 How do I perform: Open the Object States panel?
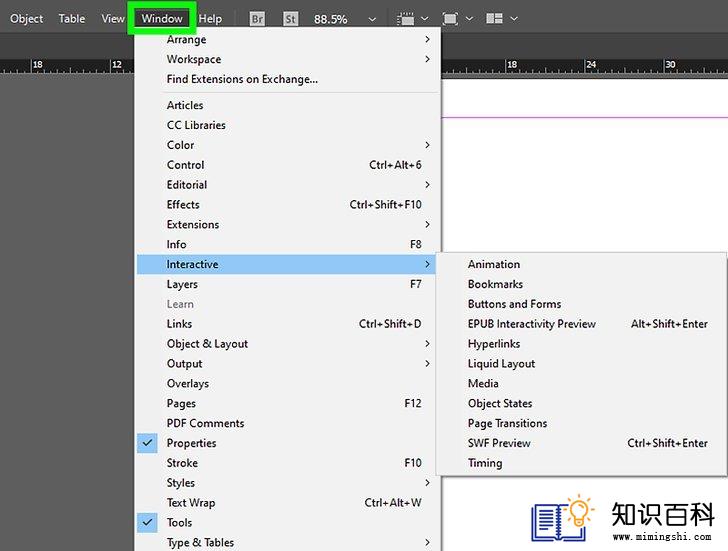pyautogui.click(x=581, y=403)
